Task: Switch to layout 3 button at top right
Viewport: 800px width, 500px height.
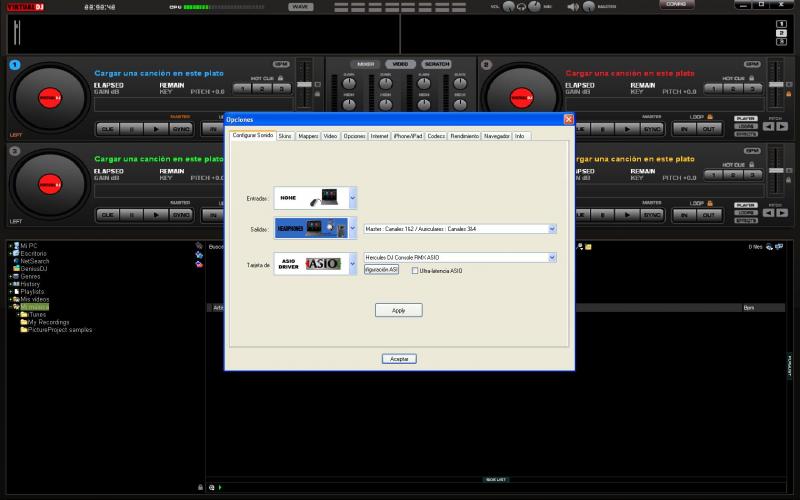Action: (x=781, y=41)
